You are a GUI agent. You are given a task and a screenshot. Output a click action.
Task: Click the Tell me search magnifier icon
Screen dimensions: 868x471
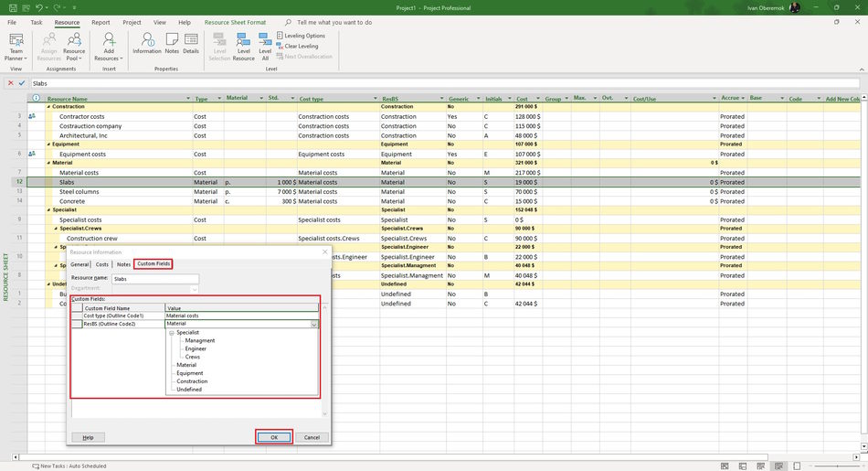point(288,22)
